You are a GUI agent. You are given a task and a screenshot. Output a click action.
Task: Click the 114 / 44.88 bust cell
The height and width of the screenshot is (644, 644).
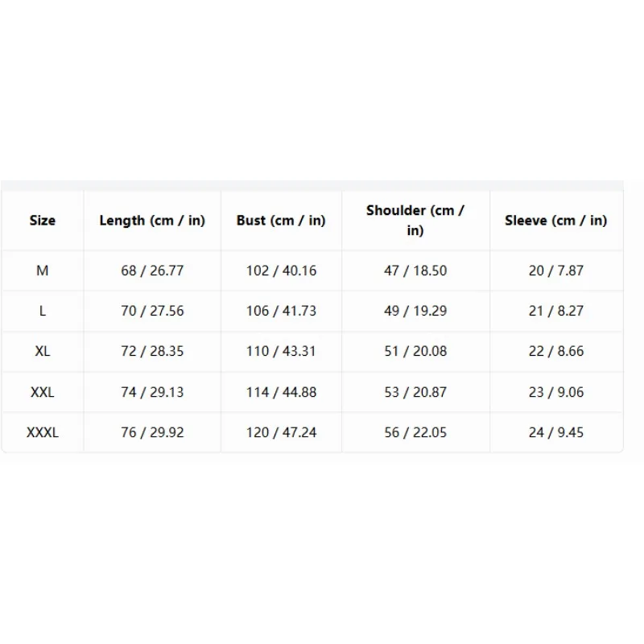281,392
